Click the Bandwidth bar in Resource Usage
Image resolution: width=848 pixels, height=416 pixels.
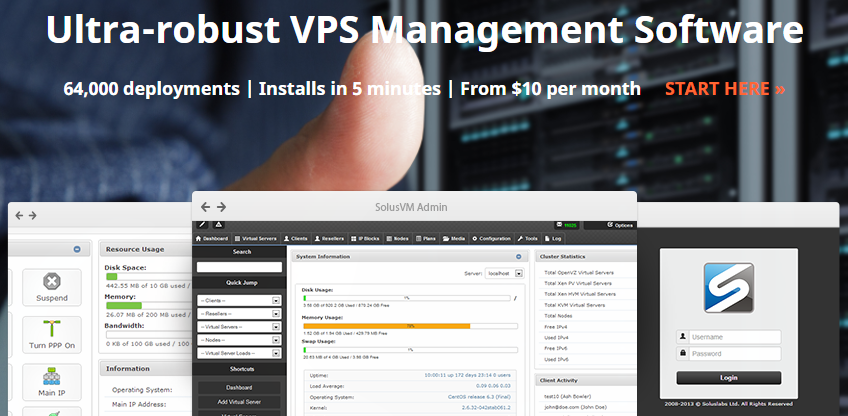tap(149, 335)
